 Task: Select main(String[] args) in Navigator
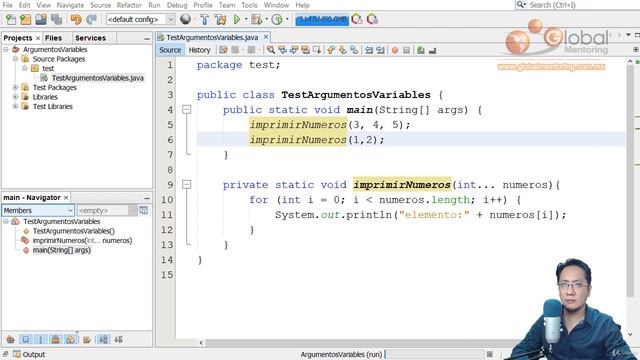click(62, 250)
